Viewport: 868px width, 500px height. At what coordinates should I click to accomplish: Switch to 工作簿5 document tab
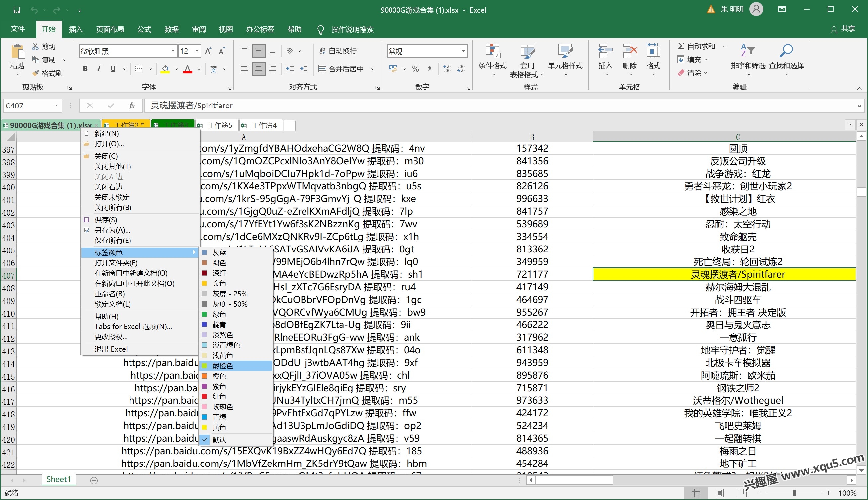click(217, 125)
